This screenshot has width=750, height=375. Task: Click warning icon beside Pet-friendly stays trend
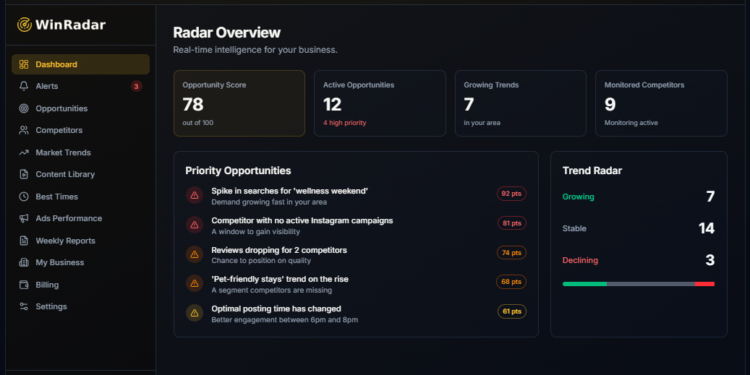pos(194,283)
